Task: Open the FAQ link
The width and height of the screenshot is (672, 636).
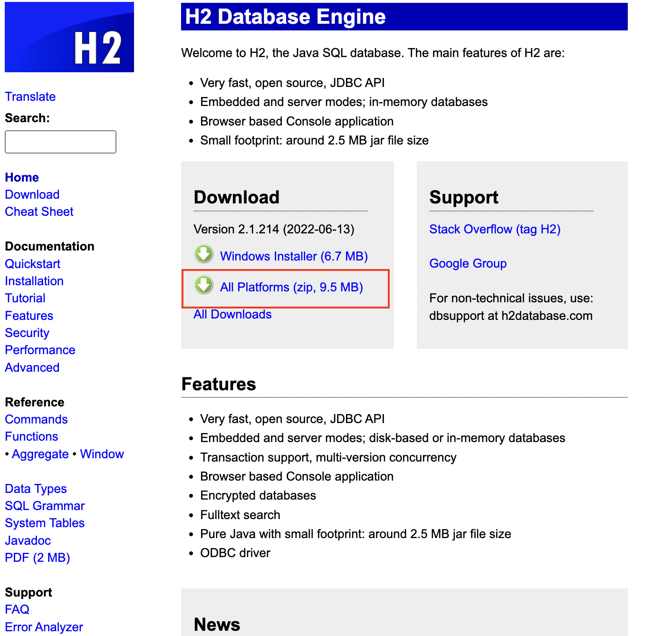Action: coord(17,609)
